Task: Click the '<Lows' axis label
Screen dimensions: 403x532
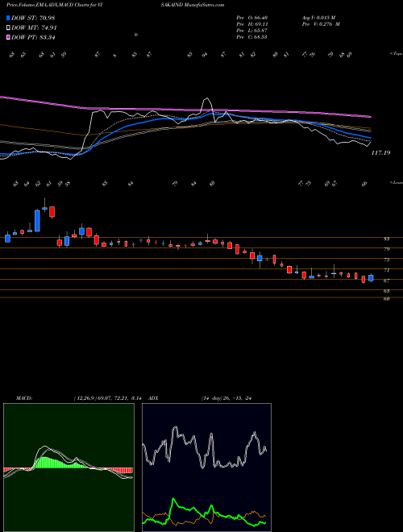Action: (x=397, y=182)
